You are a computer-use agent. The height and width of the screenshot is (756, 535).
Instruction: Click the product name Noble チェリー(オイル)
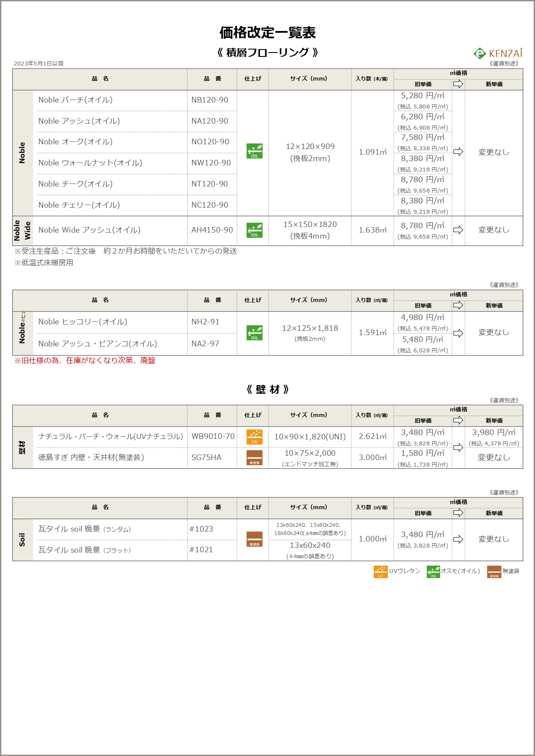[x=79, y=205]
